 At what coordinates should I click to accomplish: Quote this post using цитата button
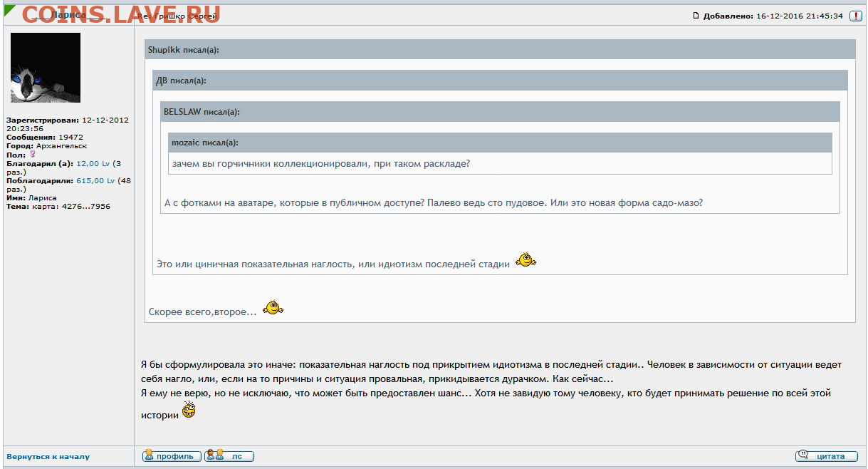pos(825,456)
